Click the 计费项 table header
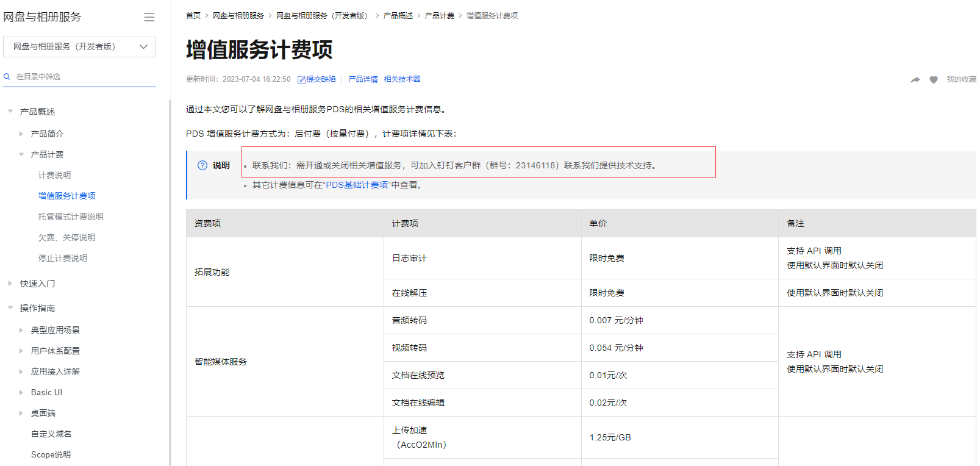The width and height of the screenshot is (980, 466). tap(482, 223)
